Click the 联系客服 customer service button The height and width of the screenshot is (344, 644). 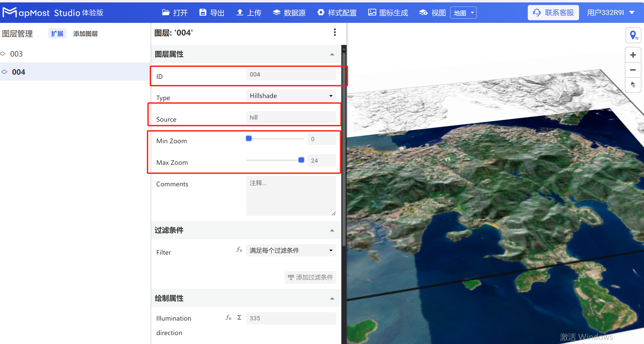click(553, 12)
